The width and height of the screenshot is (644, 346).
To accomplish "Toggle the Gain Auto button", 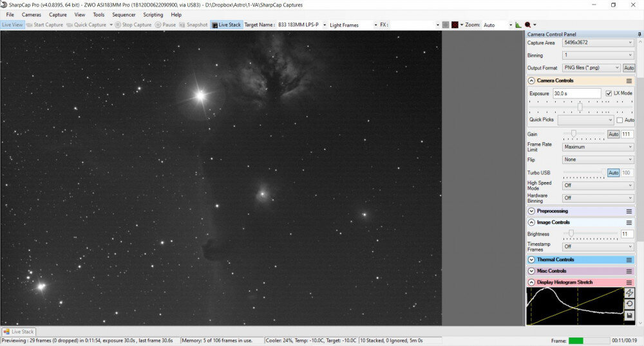I will (613, 134).
